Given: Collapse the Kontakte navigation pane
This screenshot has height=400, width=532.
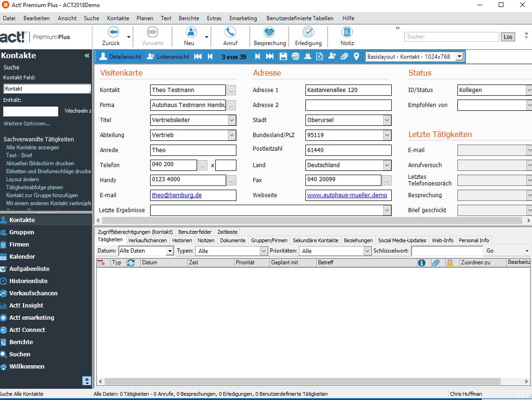Looking at the screenshot, I should 87,56.
